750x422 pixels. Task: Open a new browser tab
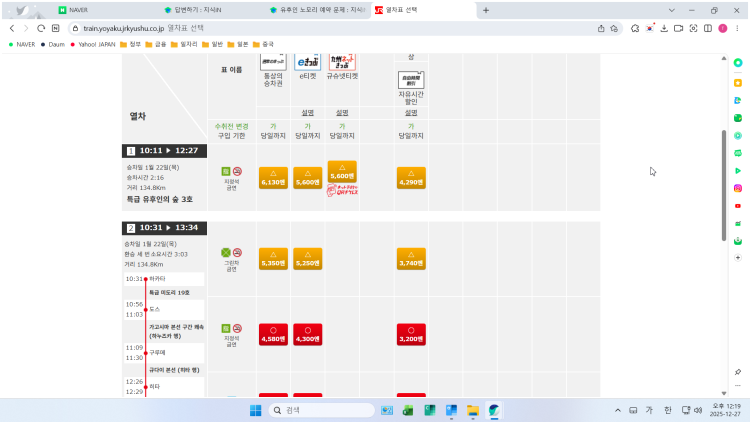click(486, 10)
